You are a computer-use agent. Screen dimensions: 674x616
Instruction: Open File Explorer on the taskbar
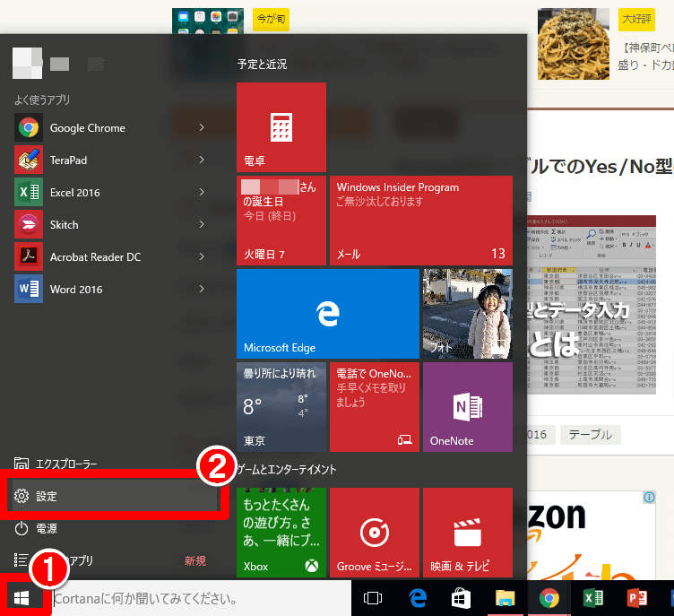(x=505, y=598)
